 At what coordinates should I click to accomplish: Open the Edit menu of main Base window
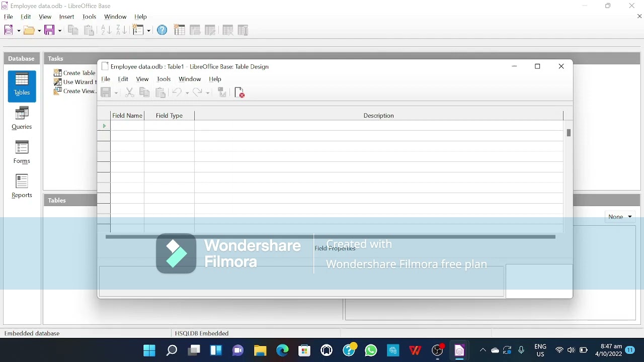(x=26, y=17)
